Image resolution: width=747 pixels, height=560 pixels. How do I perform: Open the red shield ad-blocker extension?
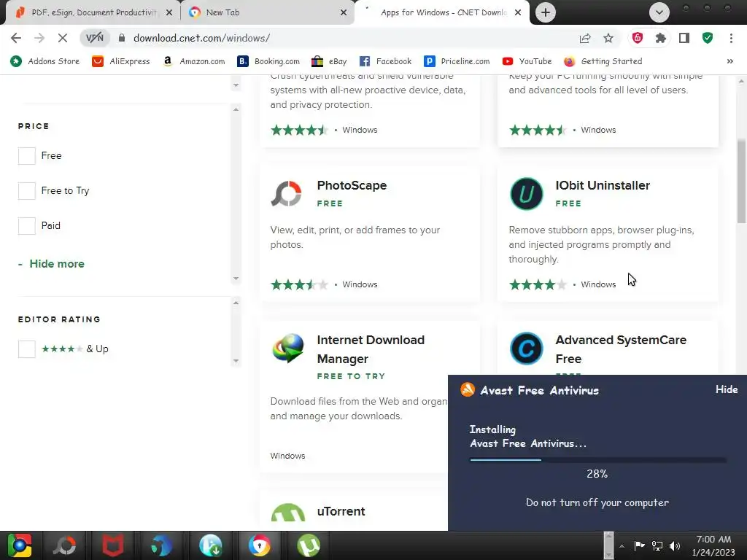638,38
